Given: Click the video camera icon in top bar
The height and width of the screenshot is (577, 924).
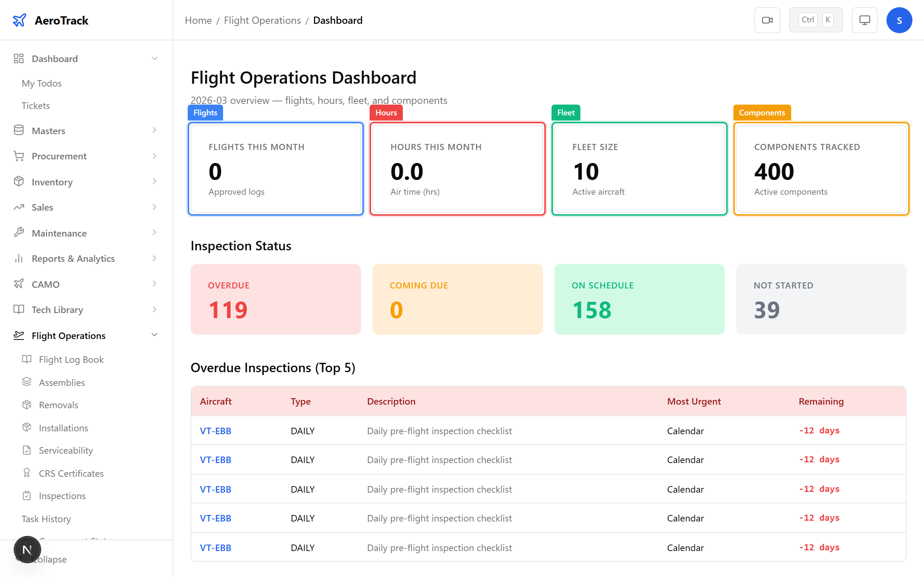Looking at the screenshot, I should 767,20.
